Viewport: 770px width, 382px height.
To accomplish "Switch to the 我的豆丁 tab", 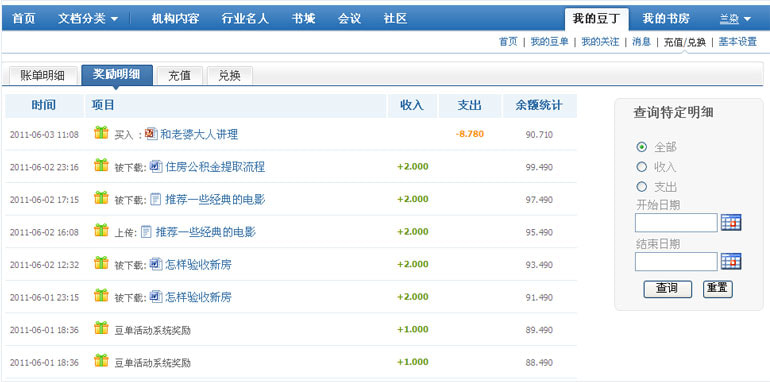I will tap(596, 19).
